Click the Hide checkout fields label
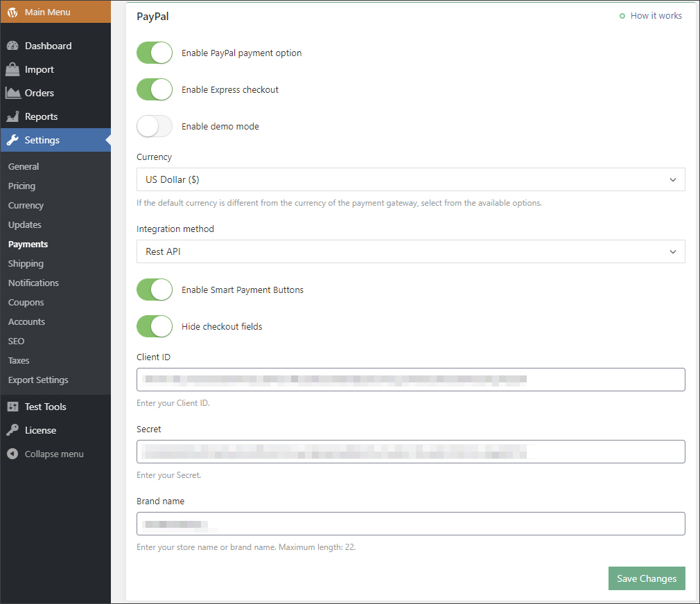 pos(222,326)
